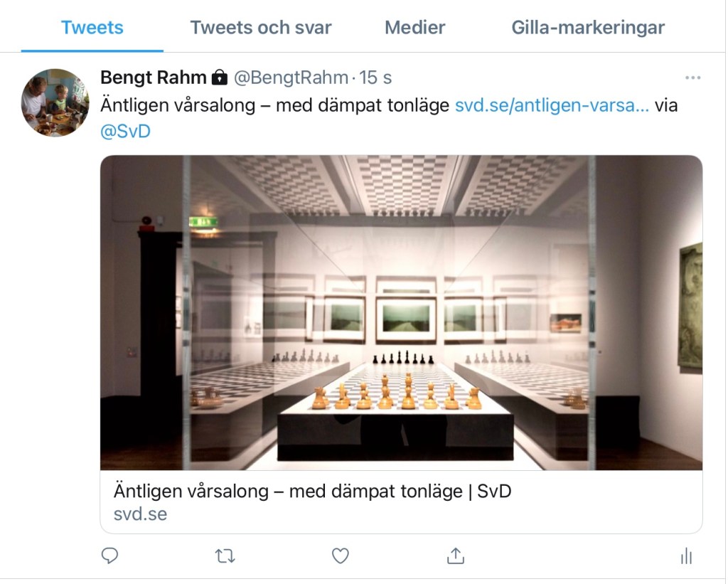Click the card title Äntligen vårsalong
728x584 pixels.
[312, 491]
